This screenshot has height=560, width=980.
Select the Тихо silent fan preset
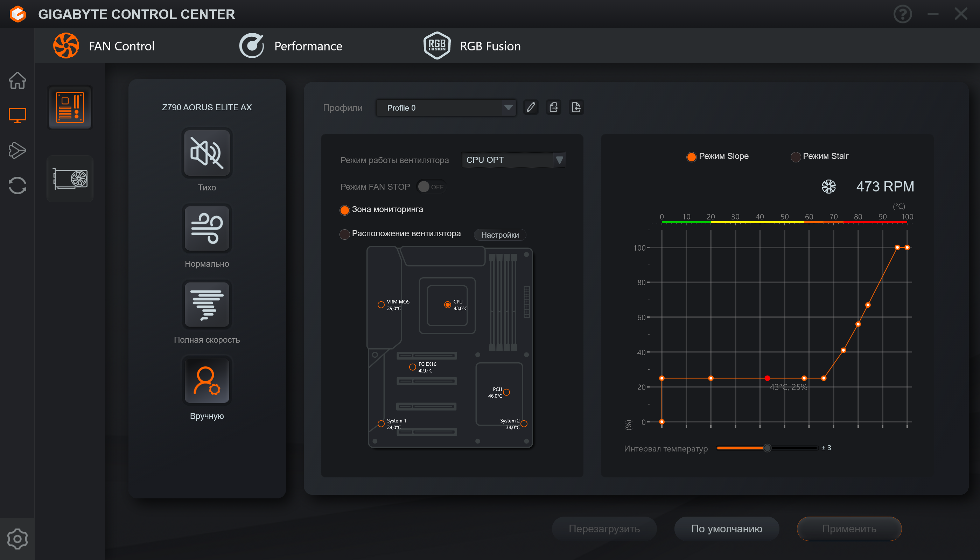click(x=206, y=153)
